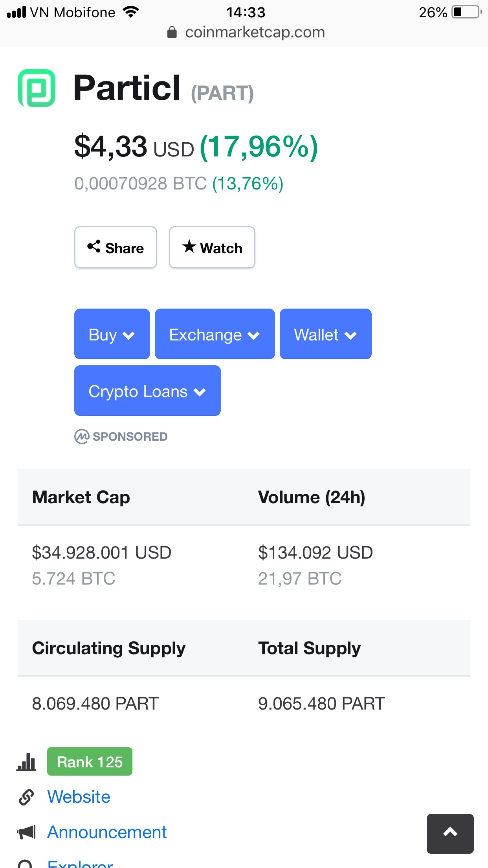
Task: Click the green Rank 125 badge
Action: 90,762
